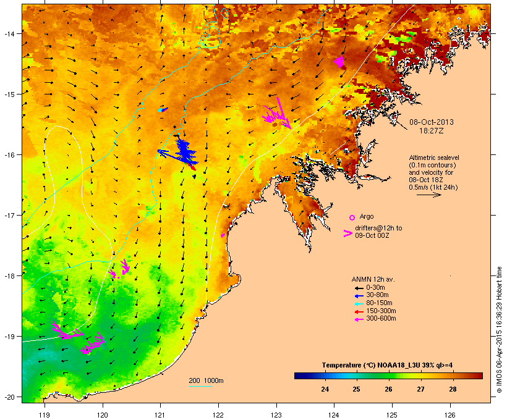Image resolution: width=507 pixels, height=420 pixels.
Task: Click the latitude axis label '-20'
Action: point(9,397)
